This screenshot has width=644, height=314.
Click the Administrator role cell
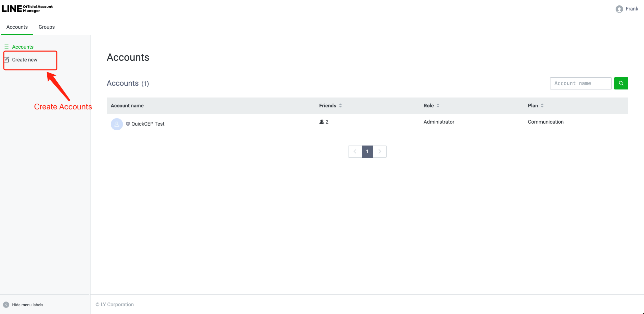439,122
